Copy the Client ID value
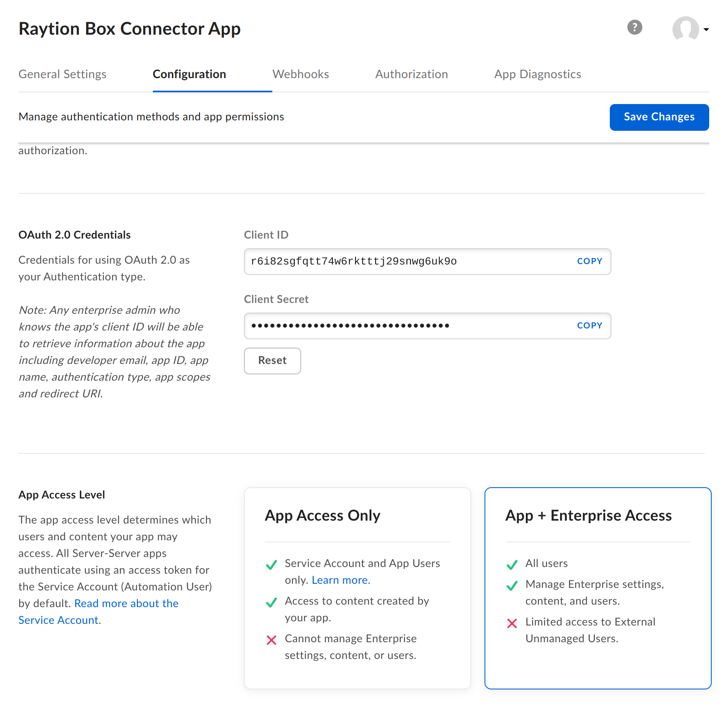Screen dimensions: 728x712 (589, 262)
